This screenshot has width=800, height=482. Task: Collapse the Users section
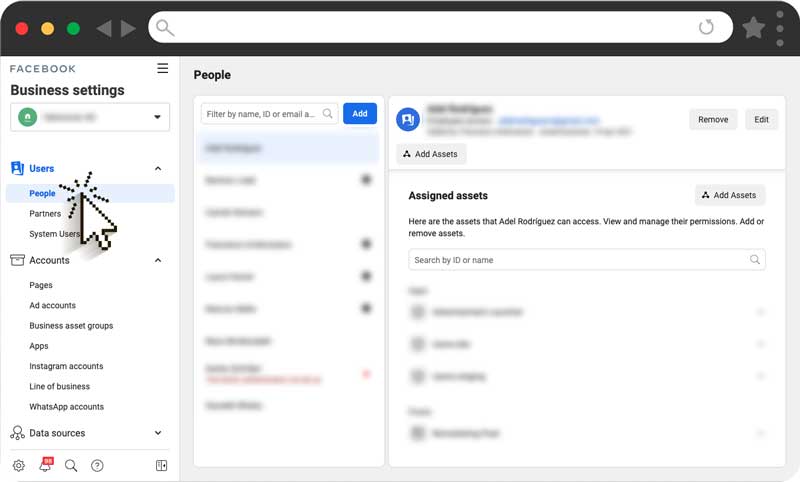[158, 169]
